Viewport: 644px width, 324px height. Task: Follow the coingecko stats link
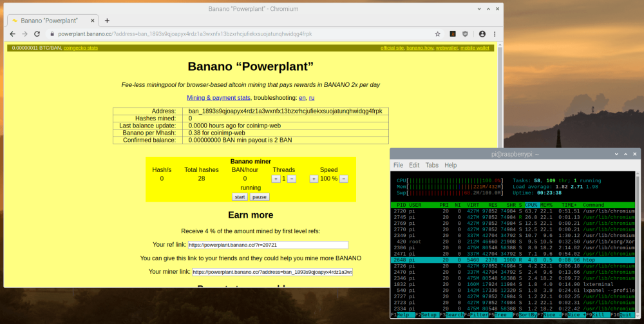(80, 48)
